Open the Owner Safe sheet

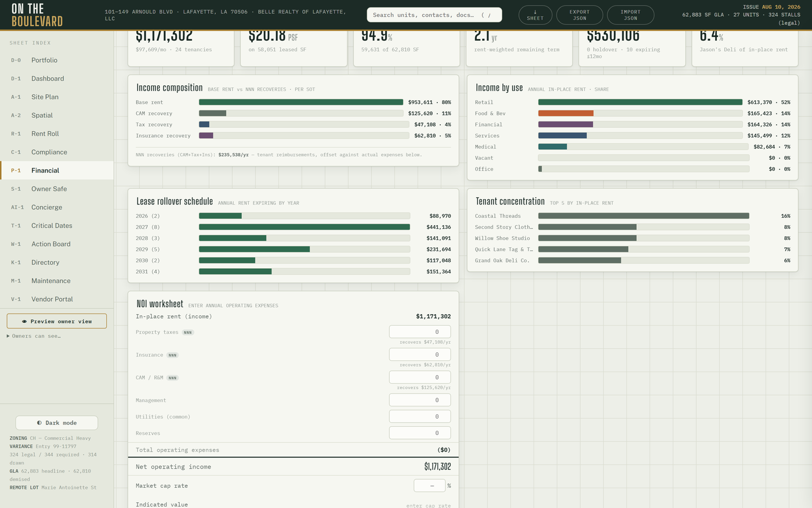57,189
